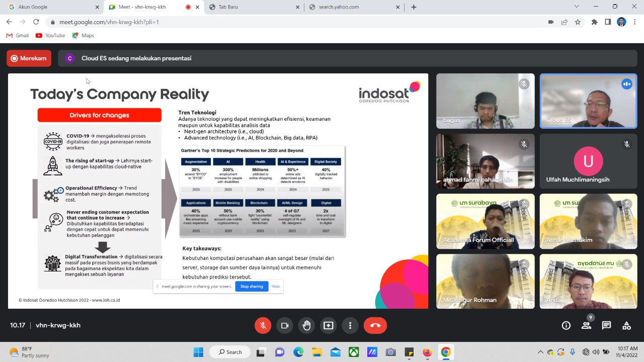Reload the current page
644x362 pixels.
(36, 22)
